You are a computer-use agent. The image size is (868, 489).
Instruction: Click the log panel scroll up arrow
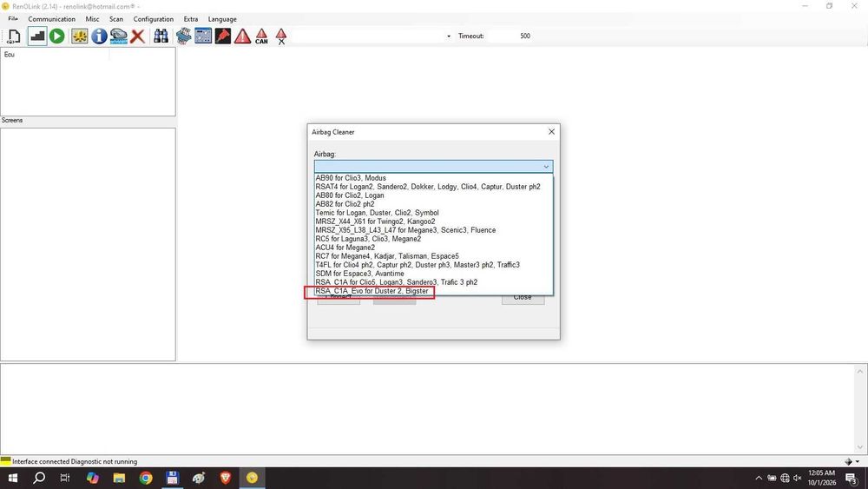(x=859, y=372)
